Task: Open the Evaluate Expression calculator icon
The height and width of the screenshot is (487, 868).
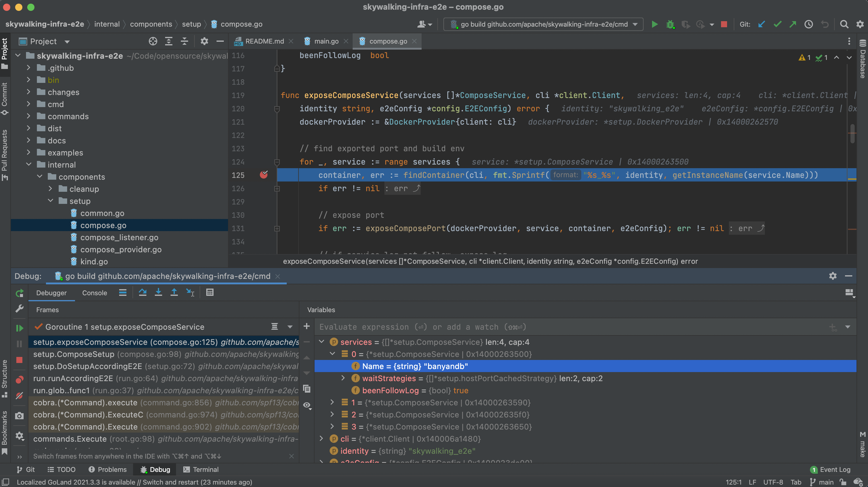Action: point(210,292)
